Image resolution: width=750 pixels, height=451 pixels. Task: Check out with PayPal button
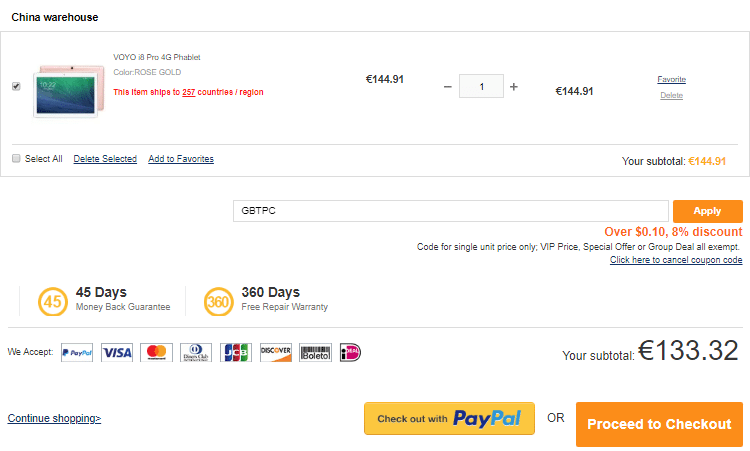(x=449, y=419)
